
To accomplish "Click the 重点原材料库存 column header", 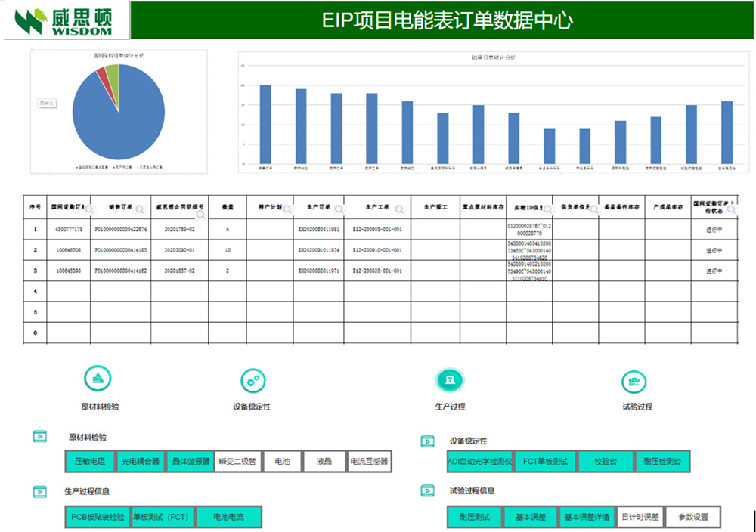I will (483, 207).
